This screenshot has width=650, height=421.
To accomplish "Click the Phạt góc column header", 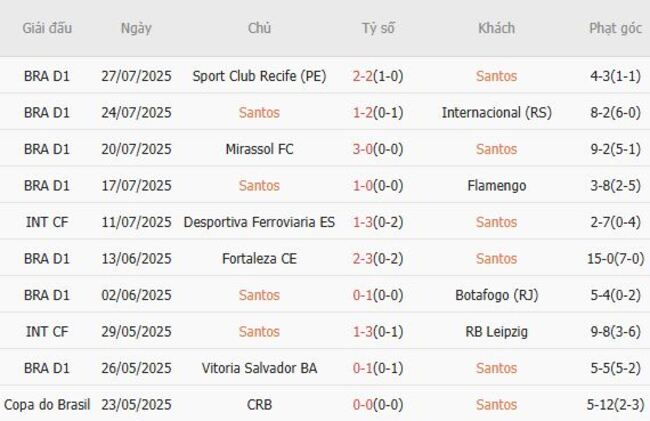I will (x=615, y=28).
